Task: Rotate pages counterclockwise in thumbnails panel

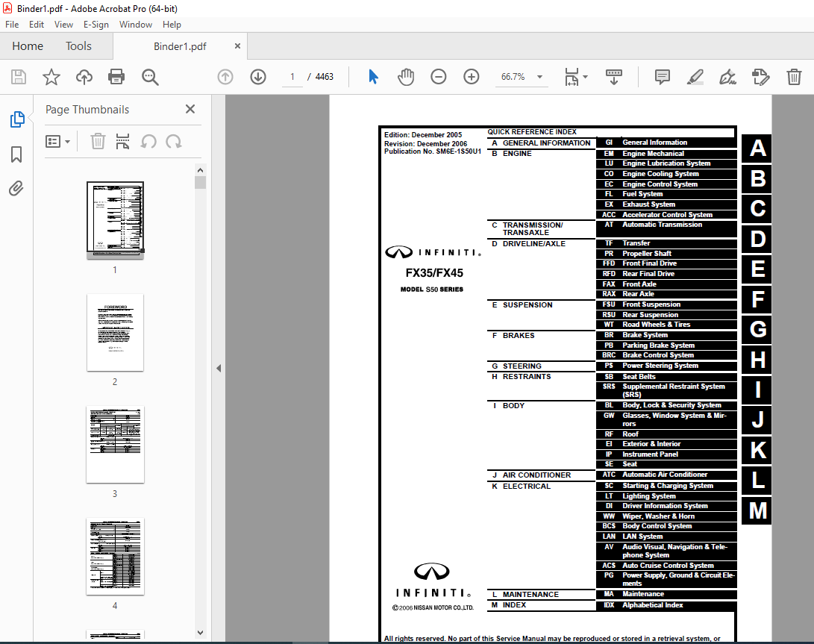Action: pyautogui.click(x=148, y=141)
